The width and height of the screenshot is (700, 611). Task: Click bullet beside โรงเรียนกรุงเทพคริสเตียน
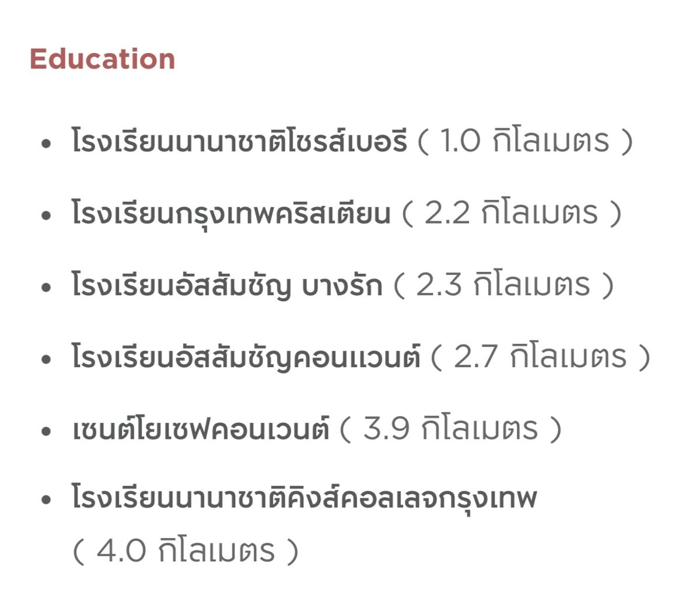click(47, 215)
